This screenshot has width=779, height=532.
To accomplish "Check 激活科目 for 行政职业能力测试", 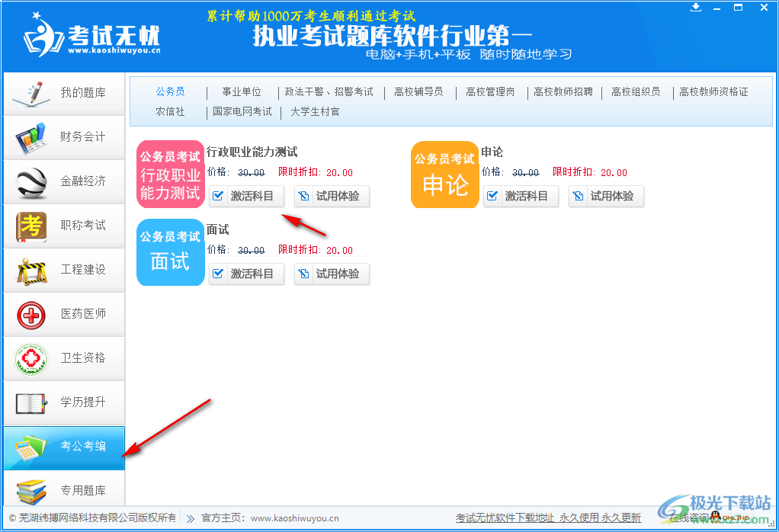I will click(246, 196).
